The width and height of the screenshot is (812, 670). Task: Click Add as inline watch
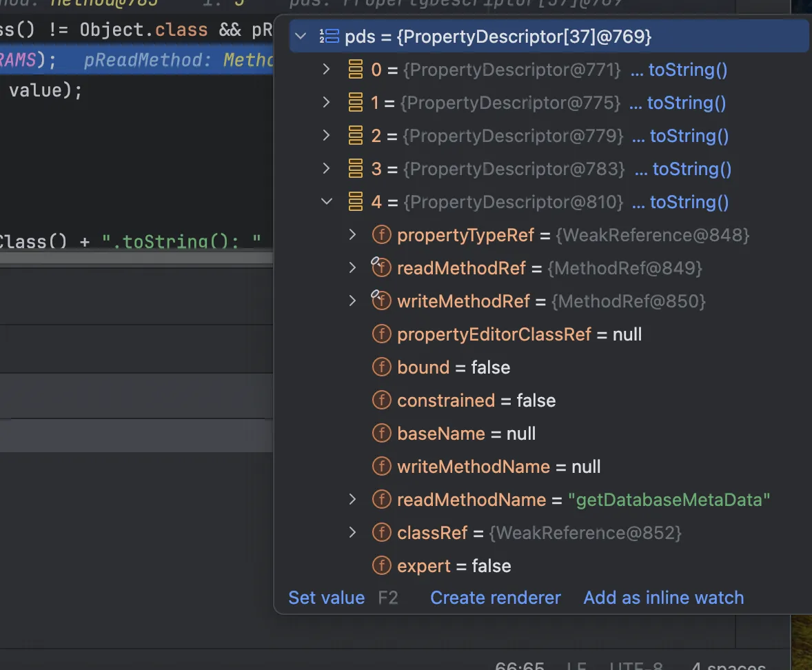663,598
